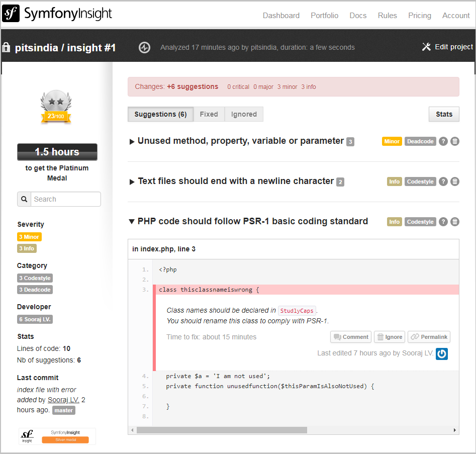
Task: Open Pricing page in navigation
Action: pos(420,16)
